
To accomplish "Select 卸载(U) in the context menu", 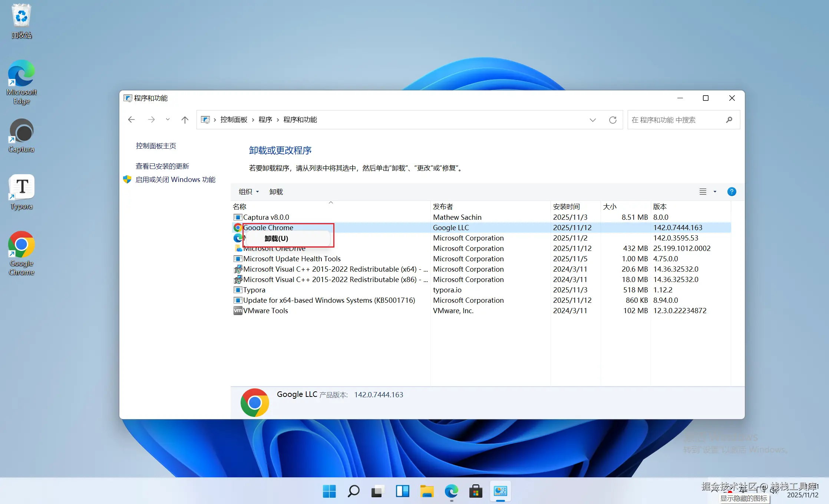I will [276, 238].
